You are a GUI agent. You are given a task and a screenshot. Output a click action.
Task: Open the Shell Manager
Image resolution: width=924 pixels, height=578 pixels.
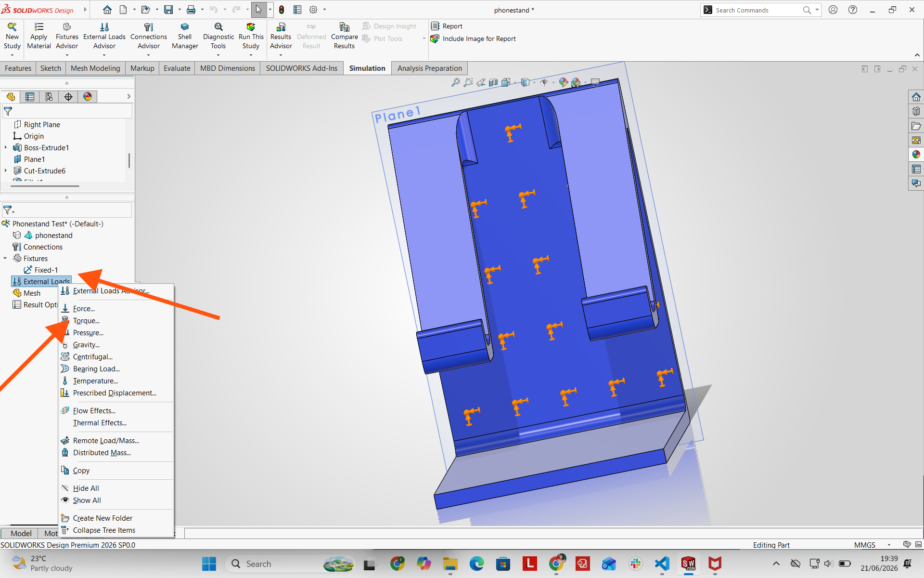[185, 36]
